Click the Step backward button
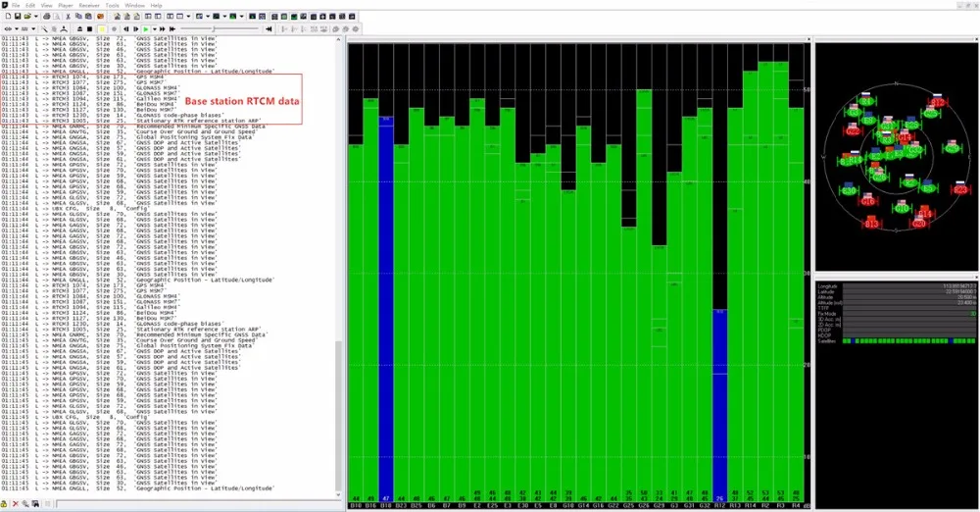The width and height of the screenshot is (980, 512). tap(126, 28)
